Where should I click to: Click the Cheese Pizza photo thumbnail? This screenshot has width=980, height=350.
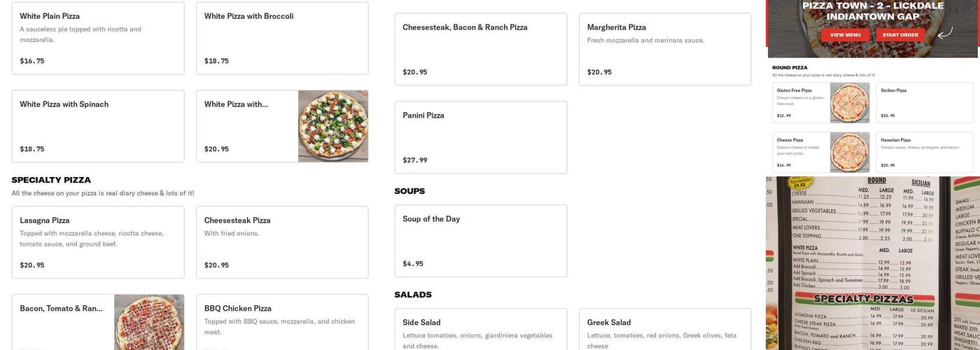coord(850,152)
